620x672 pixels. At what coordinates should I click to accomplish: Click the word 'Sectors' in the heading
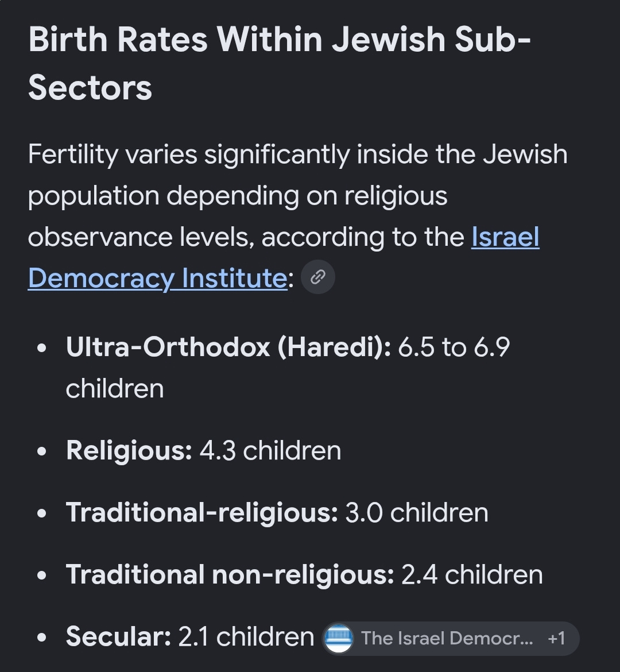(x=90, y=88)
